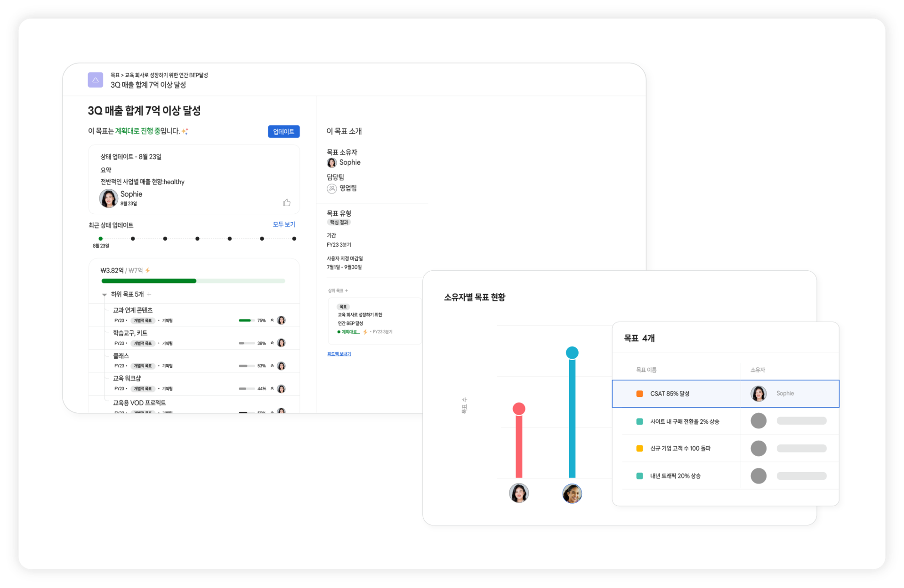
Task: Collapse the 하위 목표 5개 sub-goals list
Action: 105,295
